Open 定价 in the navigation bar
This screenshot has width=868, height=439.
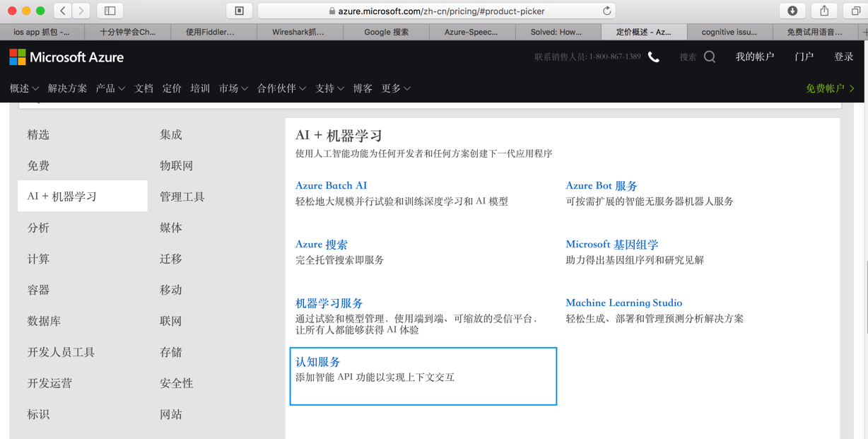click(x=172, y=88)
